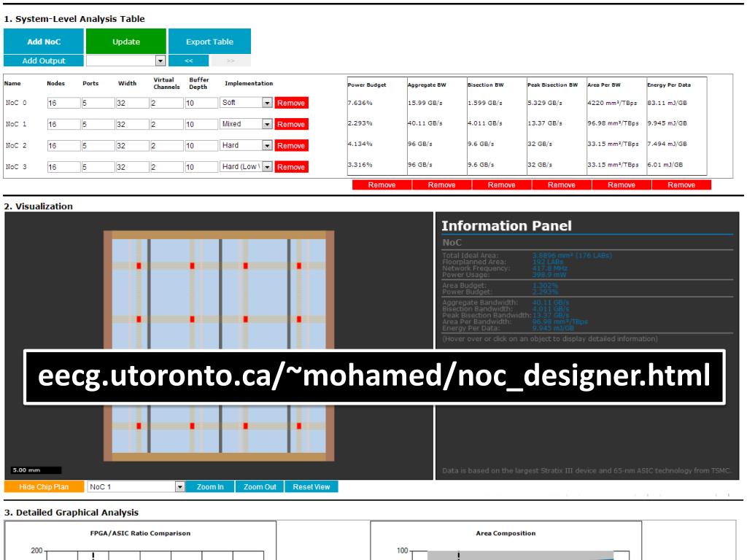
Task: Remove the Area Per BW output column
Action: (622, 184)
